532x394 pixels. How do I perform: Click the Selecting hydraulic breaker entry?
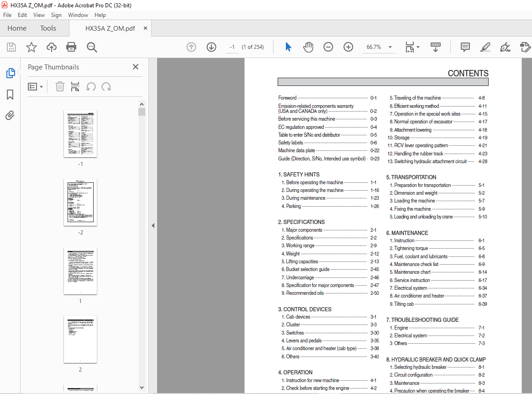click(x=437, y=367)
